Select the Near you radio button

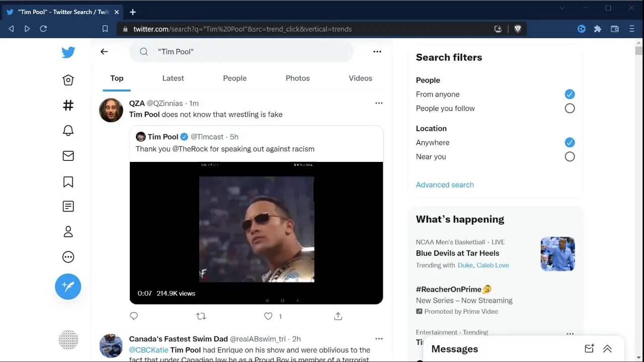coord(570,156)
